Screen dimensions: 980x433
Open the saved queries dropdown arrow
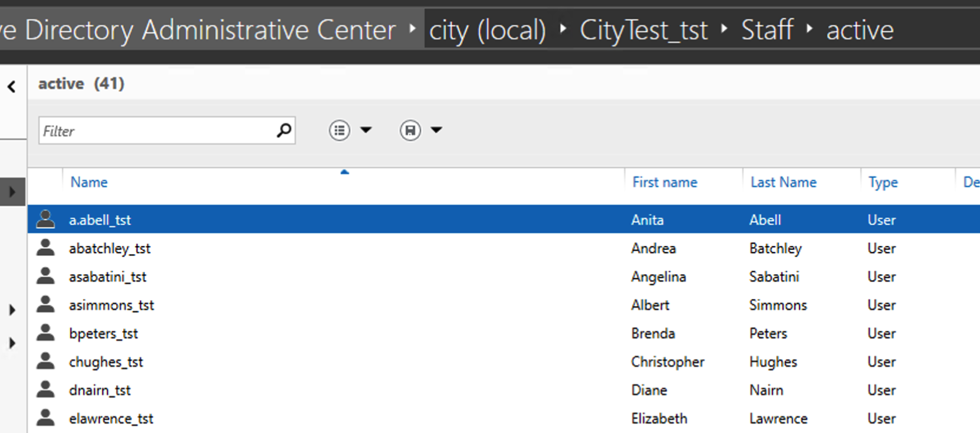point(436,130)
